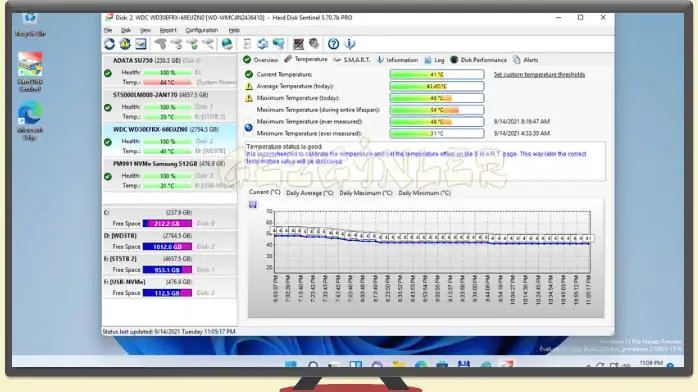Click the taskbar clock showing 11:09 PM
This screenshot has width=698, height=392.
651,363
